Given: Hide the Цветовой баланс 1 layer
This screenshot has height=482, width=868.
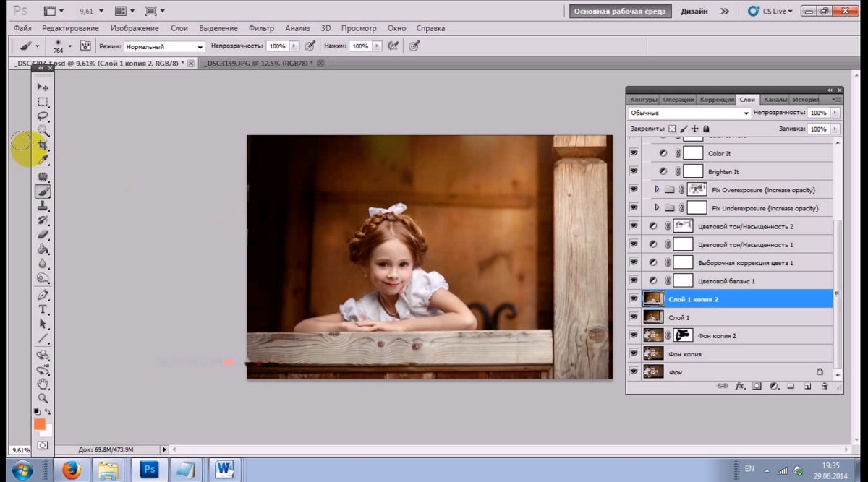Looking at the screenshot, I should [634, 280].
